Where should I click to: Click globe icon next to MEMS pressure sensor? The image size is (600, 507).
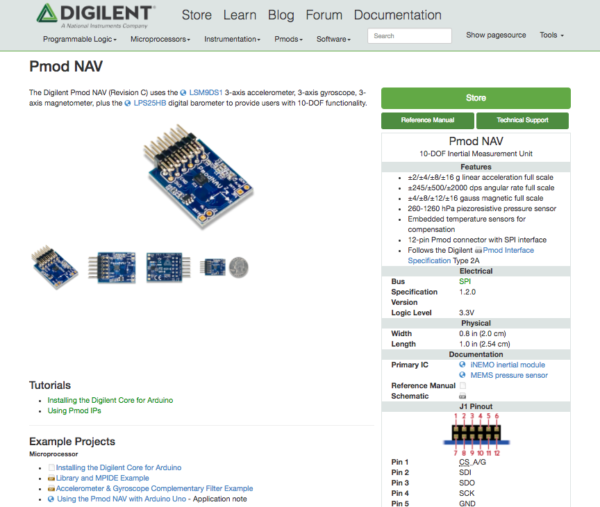click(462, 375)
